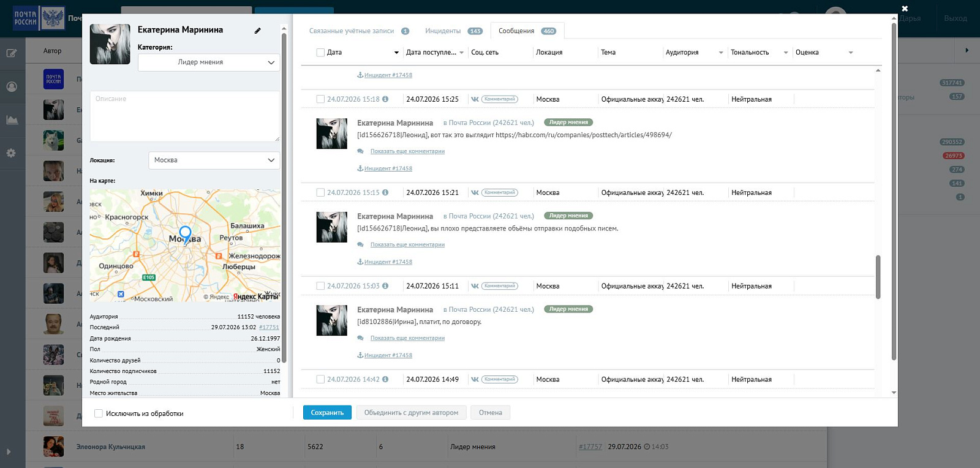This screenshot has width=980, height=468.
Task: Click the Сохранить button
Action: pos(327,413)
